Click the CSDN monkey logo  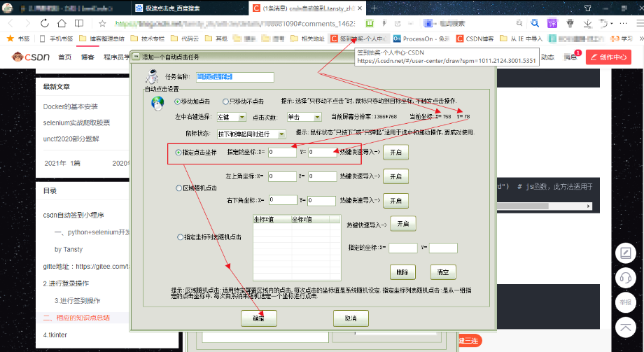tap(31, 57)
